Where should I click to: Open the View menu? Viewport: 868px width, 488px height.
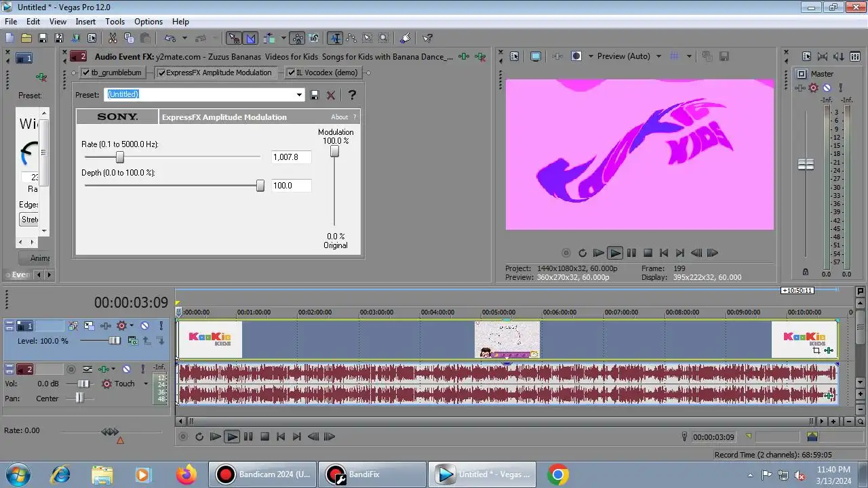coord(58,22)
